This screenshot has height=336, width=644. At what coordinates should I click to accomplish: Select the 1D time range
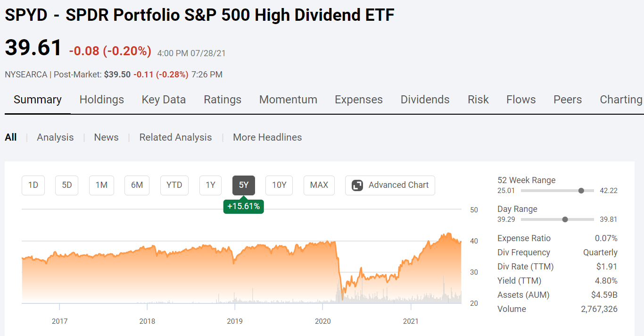(x=33, y=185)
